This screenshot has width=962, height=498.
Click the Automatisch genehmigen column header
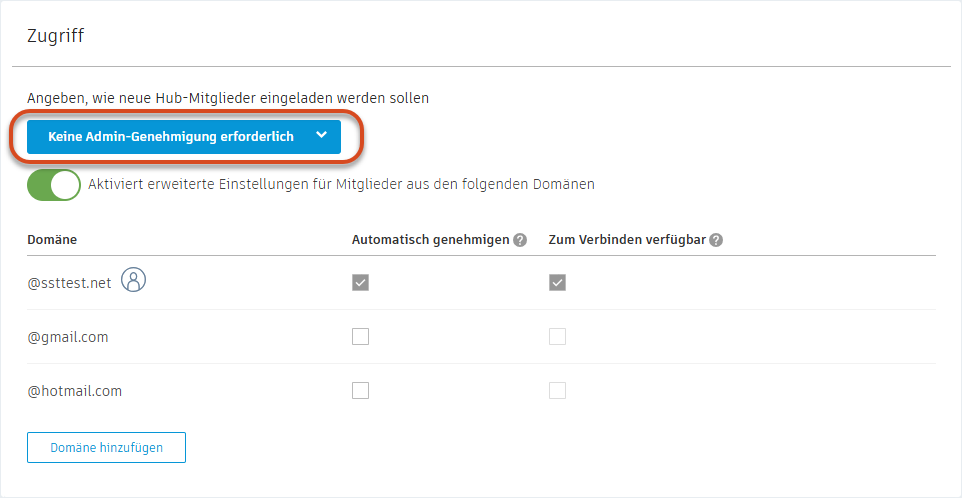(430, 240)
